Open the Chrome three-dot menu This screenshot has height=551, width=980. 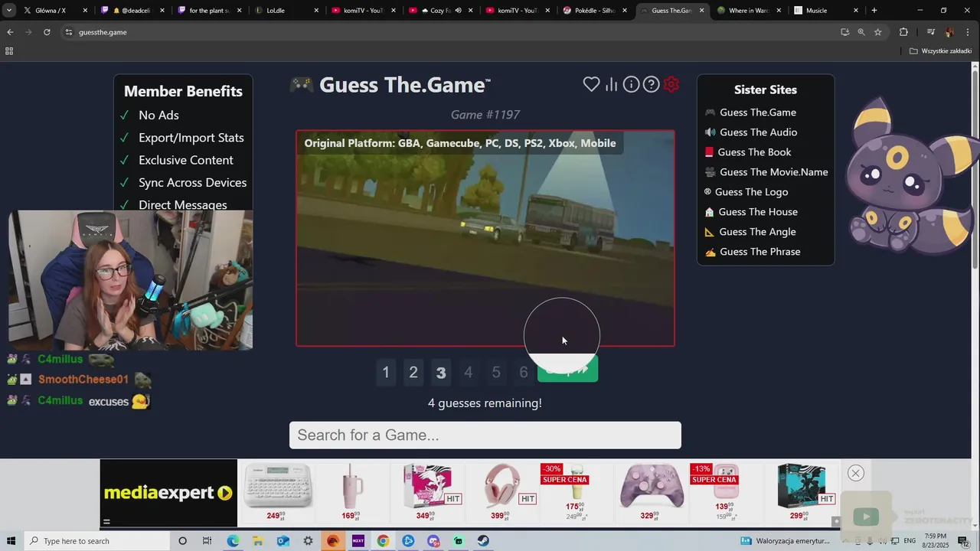[x=969, y=32]
